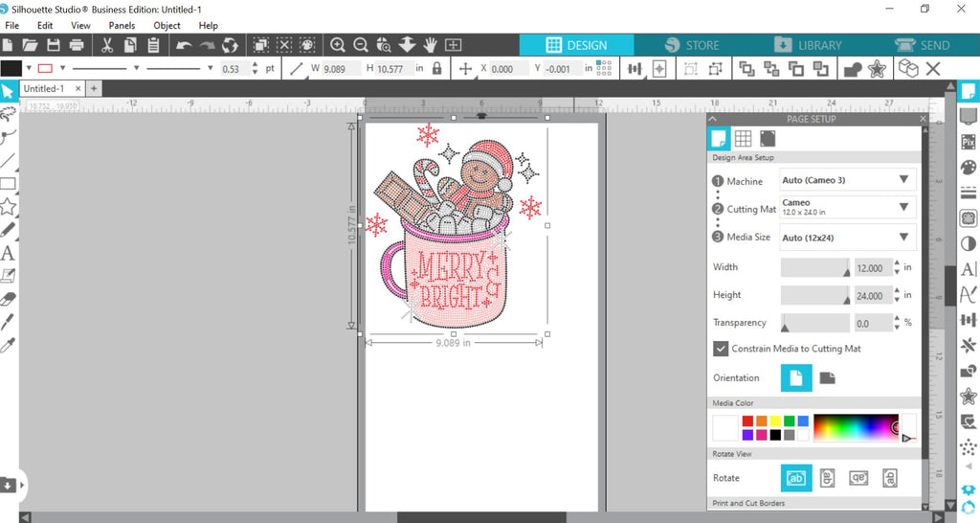The width and height of the screenshot is (980, 523).
Task: Pick the red media color swatch
Action: click(747, 421)
